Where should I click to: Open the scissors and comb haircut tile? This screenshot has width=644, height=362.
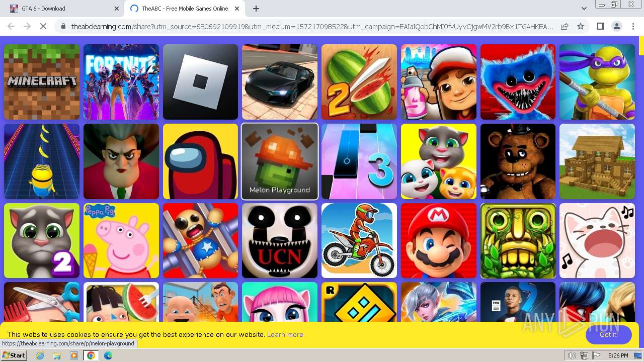pyautogui.click(x=42, y=302)
